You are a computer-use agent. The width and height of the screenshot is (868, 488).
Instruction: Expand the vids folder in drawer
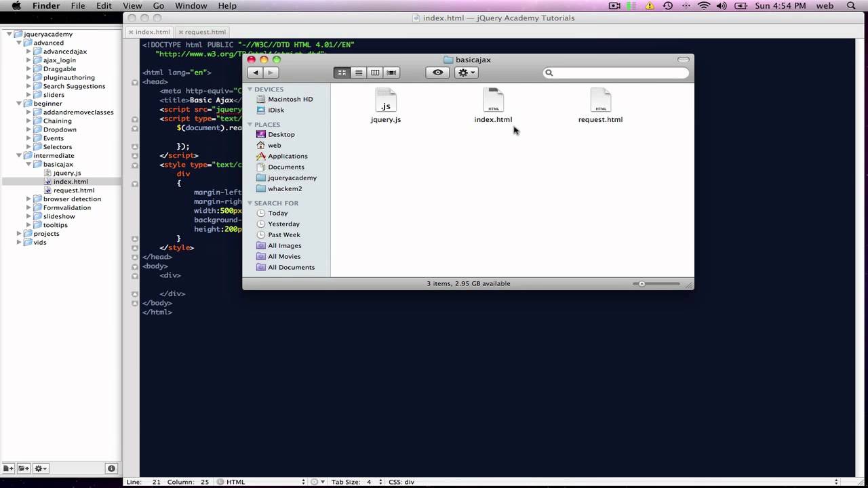[19, 243]
